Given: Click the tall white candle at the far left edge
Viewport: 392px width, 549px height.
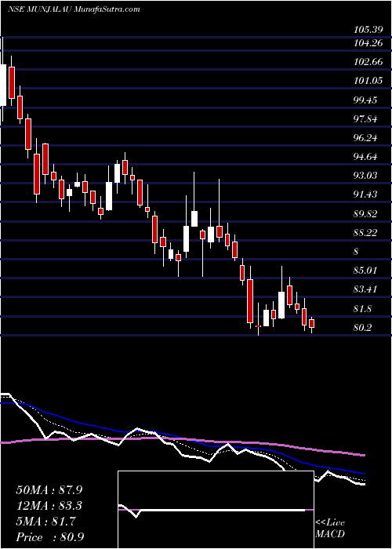Looking at the screenshot, I should click(3, 85).
